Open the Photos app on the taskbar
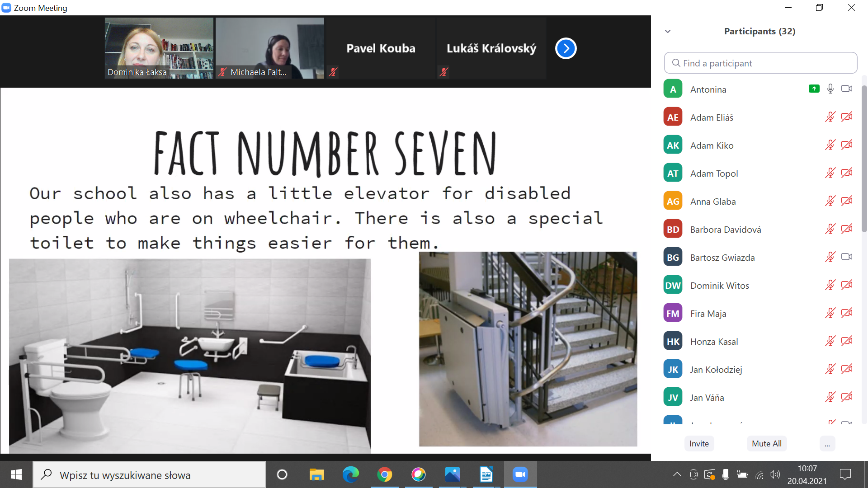The width and height of the screenshot is (868, 488). pyautogui.click(x=452, y=474)
